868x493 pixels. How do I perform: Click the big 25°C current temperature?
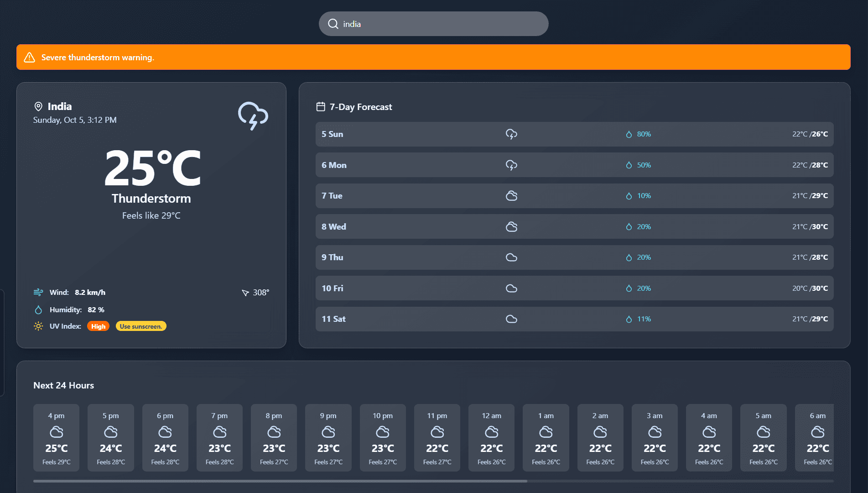pyautogui.click(x=153, y=168)
